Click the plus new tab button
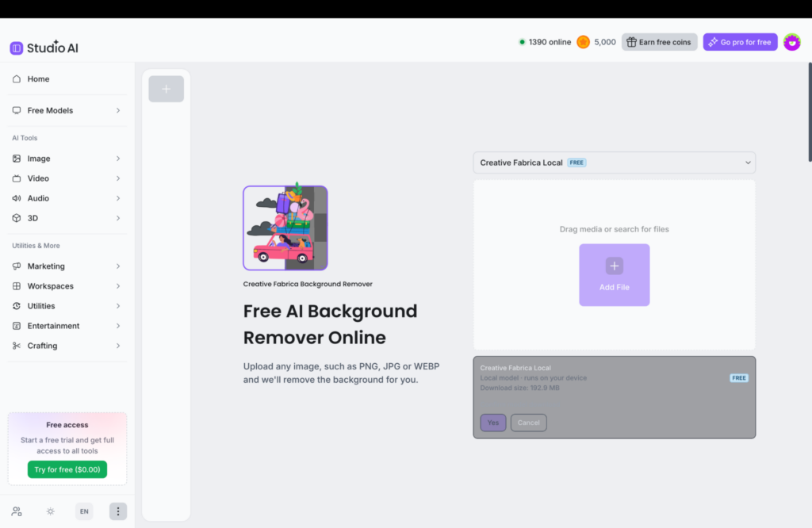 167,89
